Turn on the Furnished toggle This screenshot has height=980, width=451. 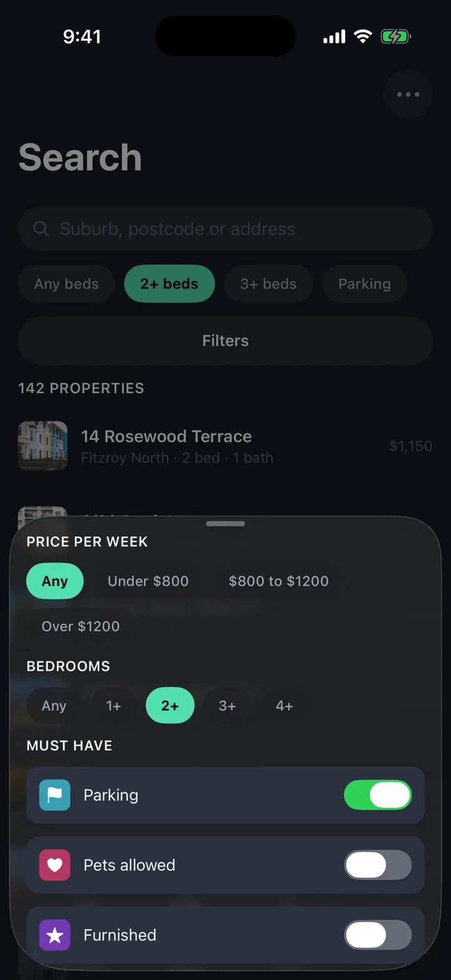(x=378, y=935)
